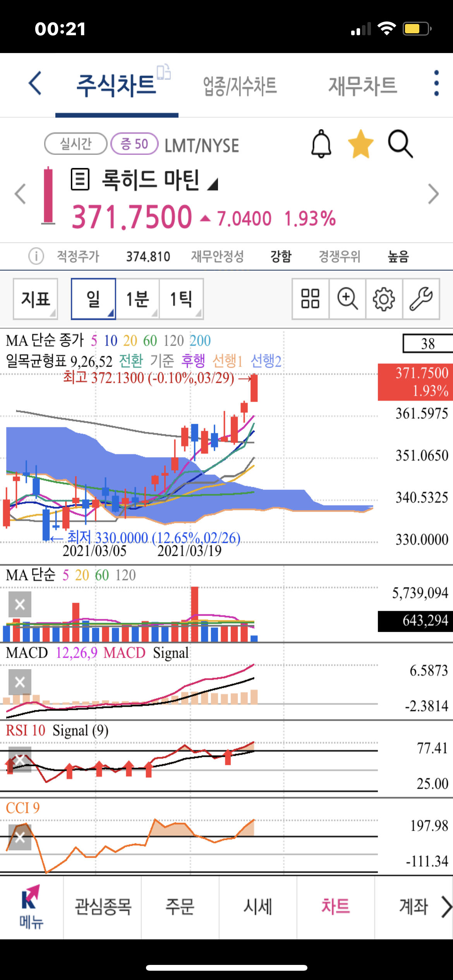Tap the RSI 10 Signal (9) title
Image resolution: width=453 pixels, height=980 pixels.
[x=57, y=730]
